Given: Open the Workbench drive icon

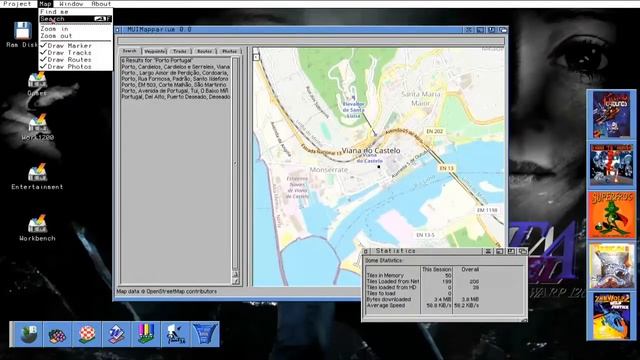Looking at the screenshot, I should [38, 224].
